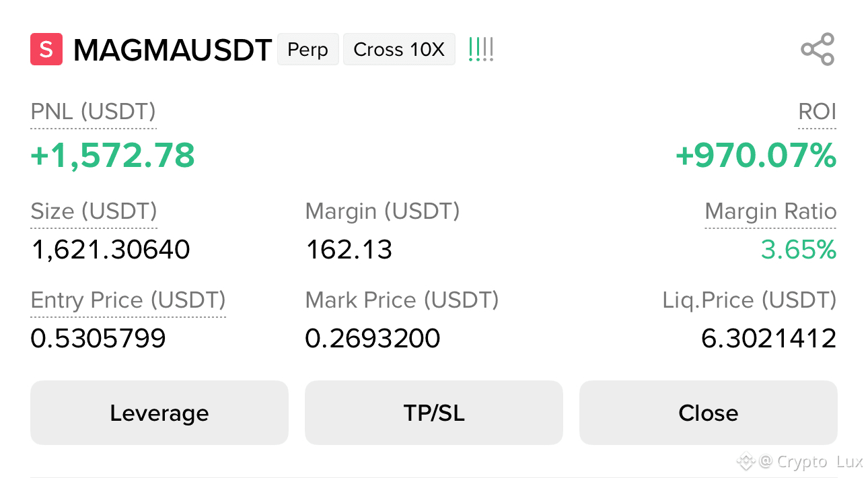The height and width of the screenshot is (478, 868).
Task: Tap the Perp contract tag
Action: point(308,49)
